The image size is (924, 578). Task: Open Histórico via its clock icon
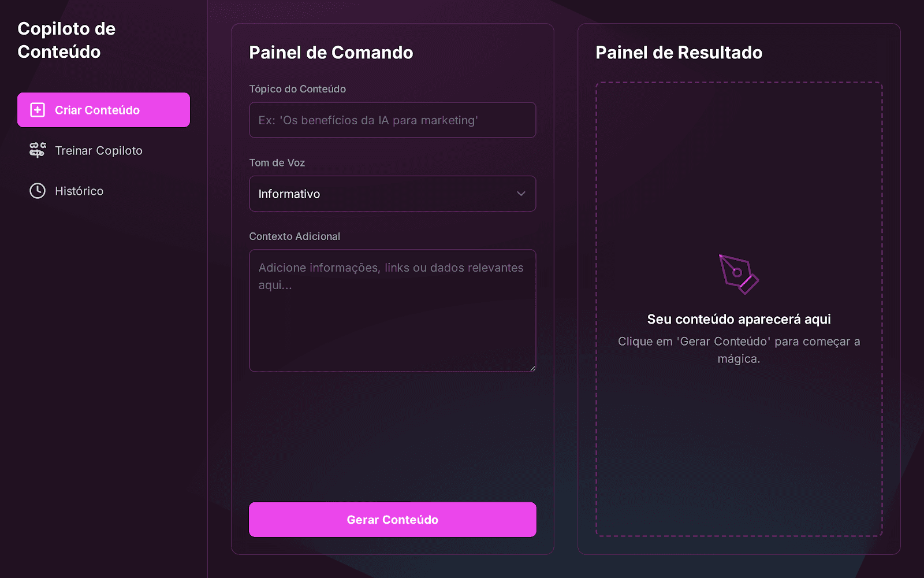37,191
